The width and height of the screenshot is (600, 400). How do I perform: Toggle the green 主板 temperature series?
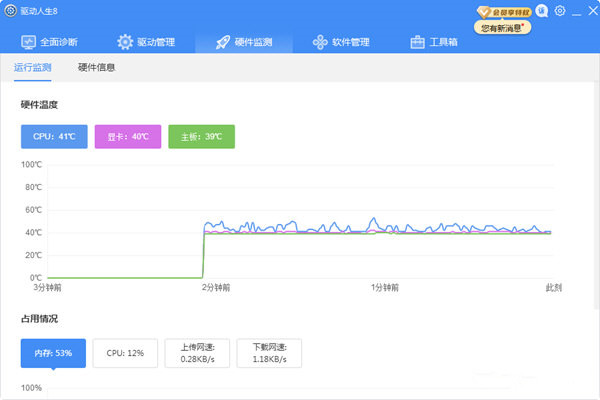point(201,136)
